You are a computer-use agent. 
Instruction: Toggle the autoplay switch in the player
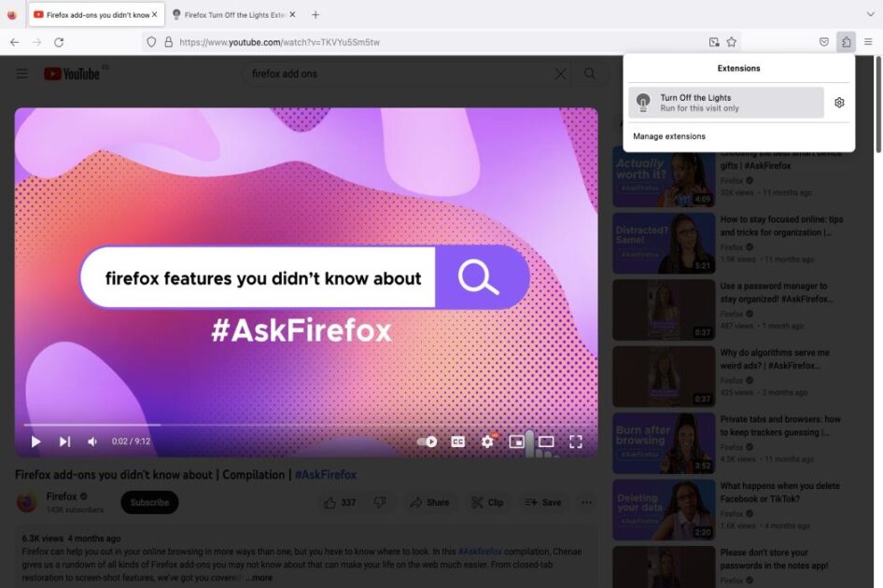click(x=428, y=441)
